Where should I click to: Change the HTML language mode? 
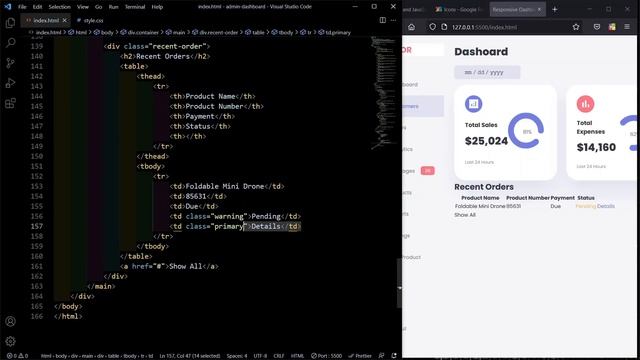tap(297, 356)
